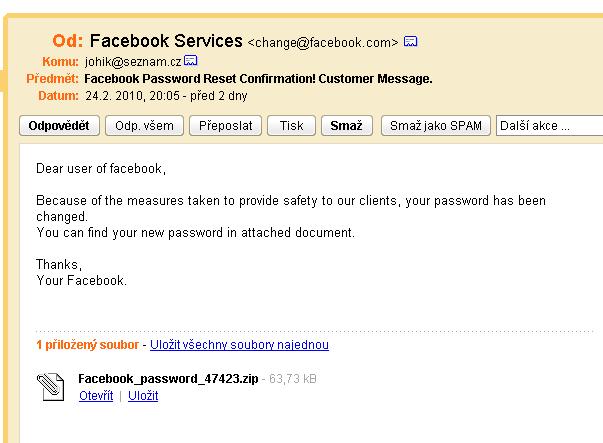Mark message using Smaž jako SPAM
This screenshot has width=603, height=443.
pyautogui.click(x=435, y=126)
